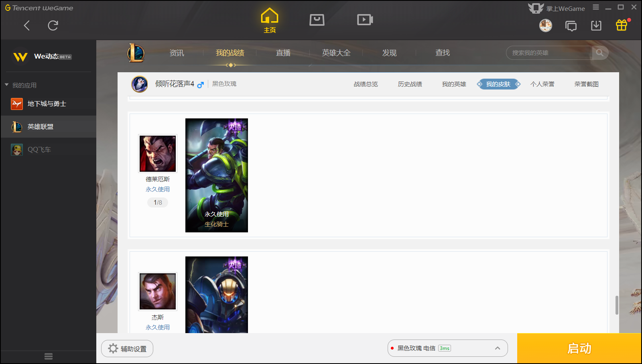Click the sidebar bottom list-menu icon
The width and height of the screenshot is (642, 364).
(49, 356)
